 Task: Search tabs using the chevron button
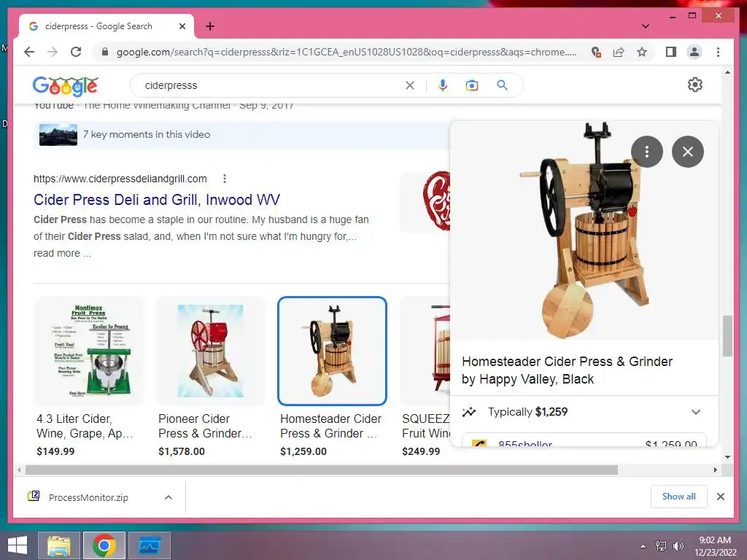pos(645,26)
